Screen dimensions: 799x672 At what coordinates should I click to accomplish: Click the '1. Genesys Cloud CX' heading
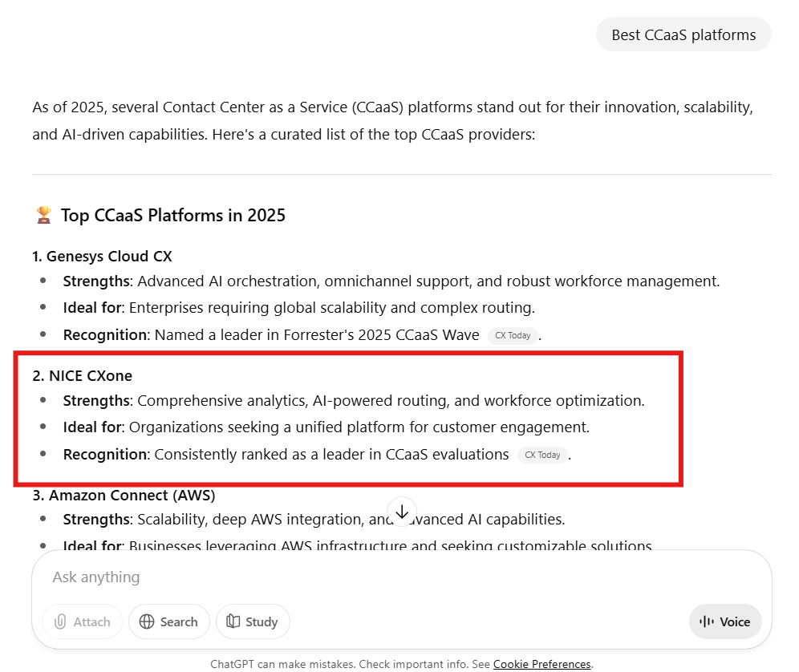coord(102,257)
